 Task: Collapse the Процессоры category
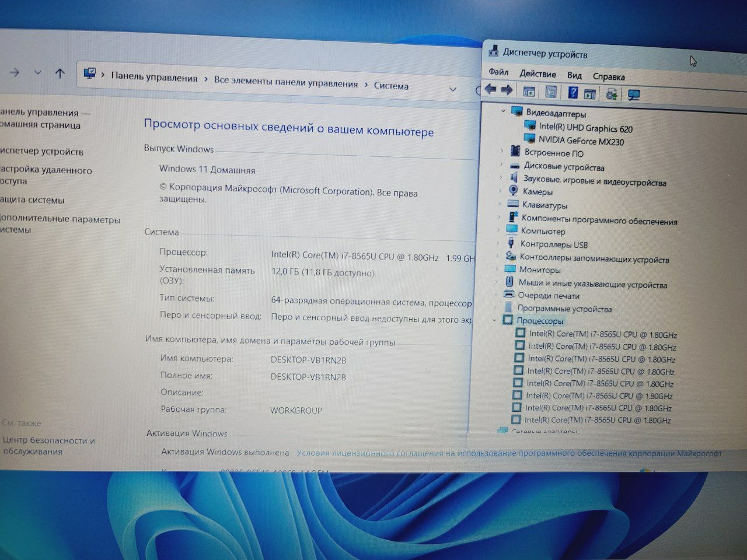[495, 320]
